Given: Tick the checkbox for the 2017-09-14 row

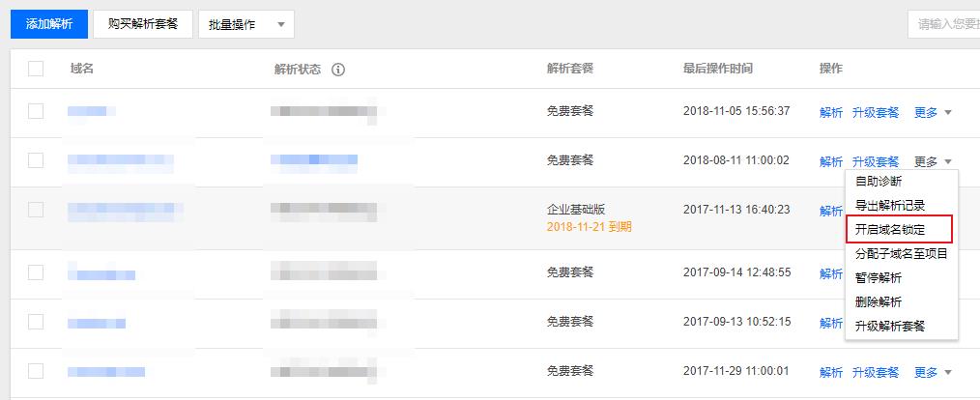Looking at the screenshot, I should (x=36, y=272).
